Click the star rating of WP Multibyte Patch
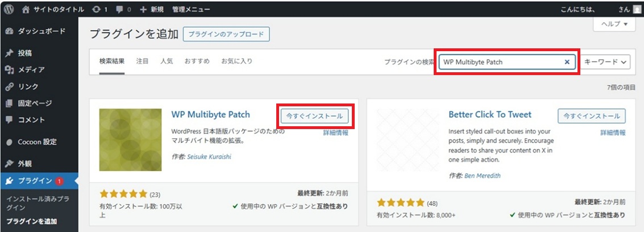The width and height of the screenshot is (644, 232). pos(123,194)
